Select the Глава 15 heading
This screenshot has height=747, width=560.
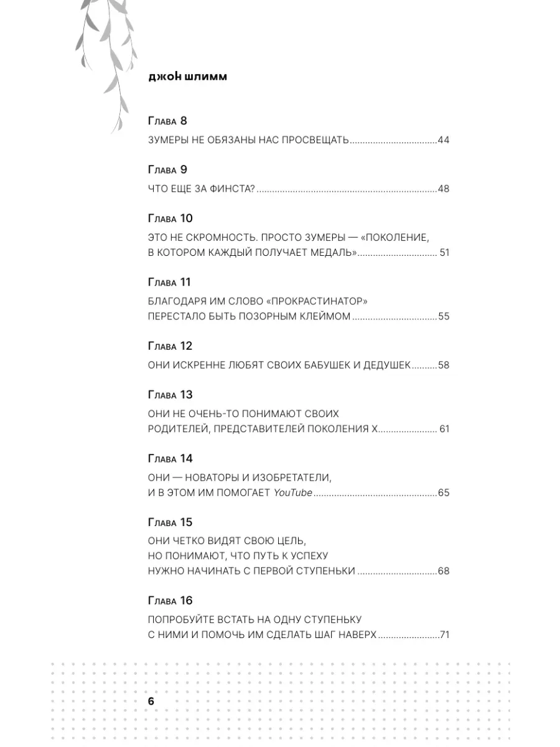(x=170, y=522)
